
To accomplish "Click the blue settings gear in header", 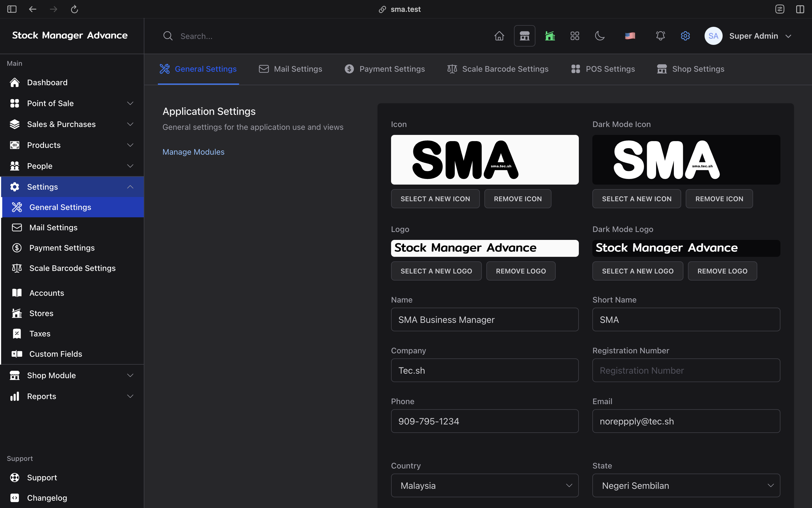I will pos(685,36).
